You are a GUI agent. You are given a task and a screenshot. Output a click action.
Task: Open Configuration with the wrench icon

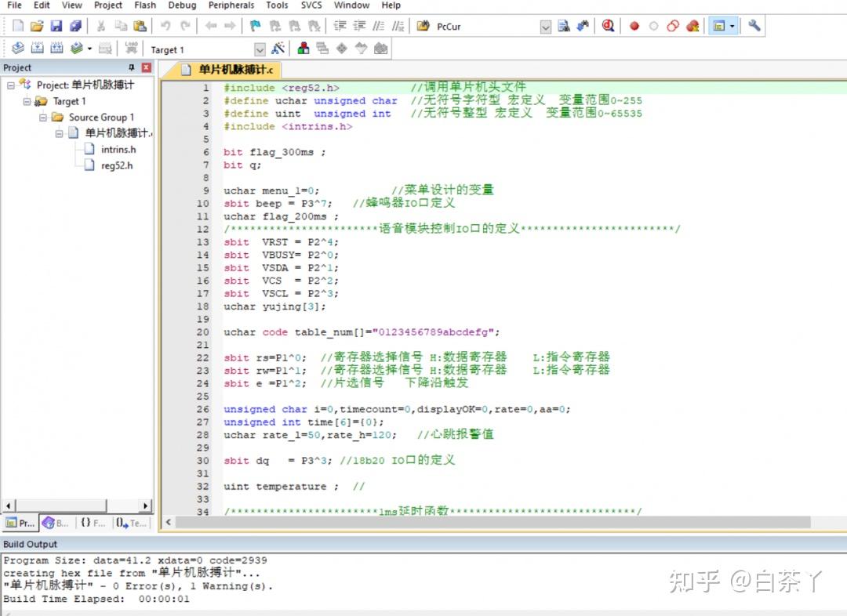click(754, 26)
